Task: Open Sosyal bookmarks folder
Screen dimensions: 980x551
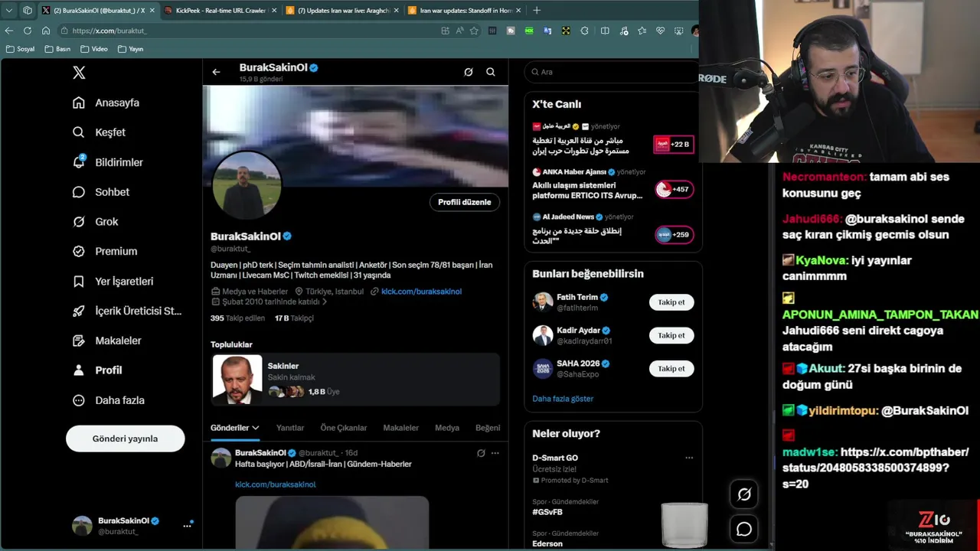Action: pos(21,49)
